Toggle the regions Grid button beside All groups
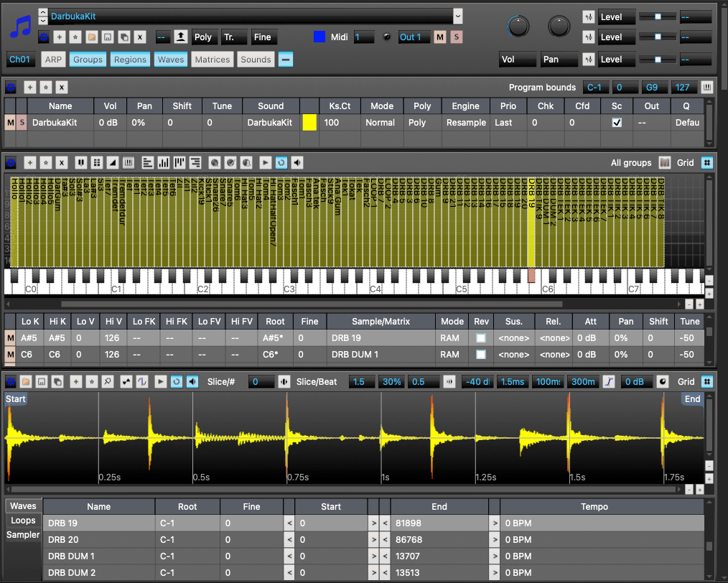This screenshot has width=728, height=583. point(706,162)
